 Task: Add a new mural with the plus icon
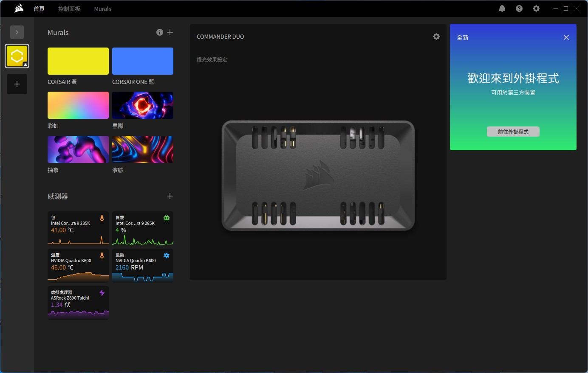point(170,32)
